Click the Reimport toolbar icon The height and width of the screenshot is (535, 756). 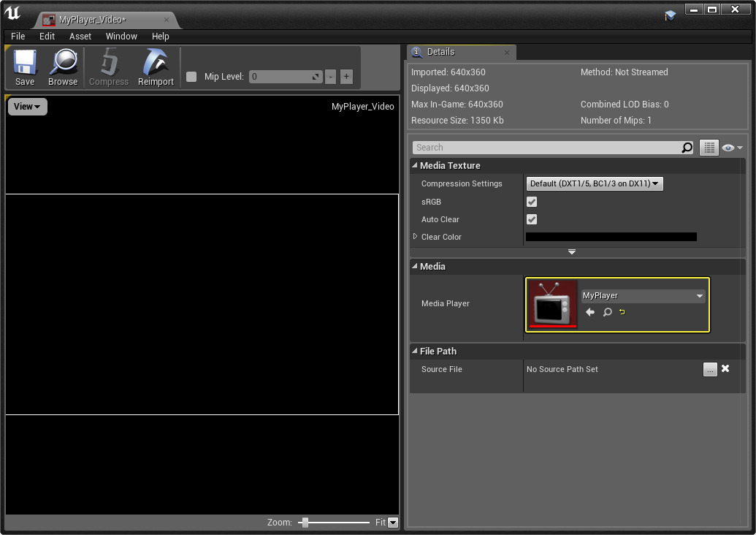(x=156, y=68)
